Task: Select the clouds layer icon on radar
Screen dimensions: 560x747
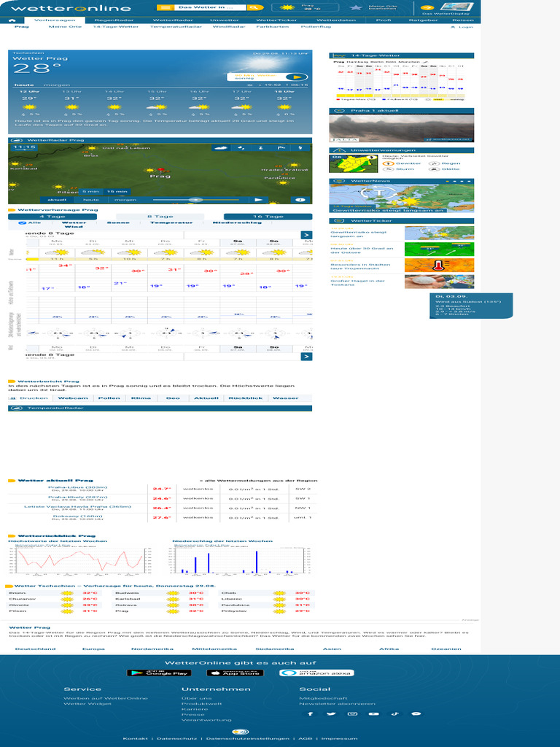Action: 222,147
